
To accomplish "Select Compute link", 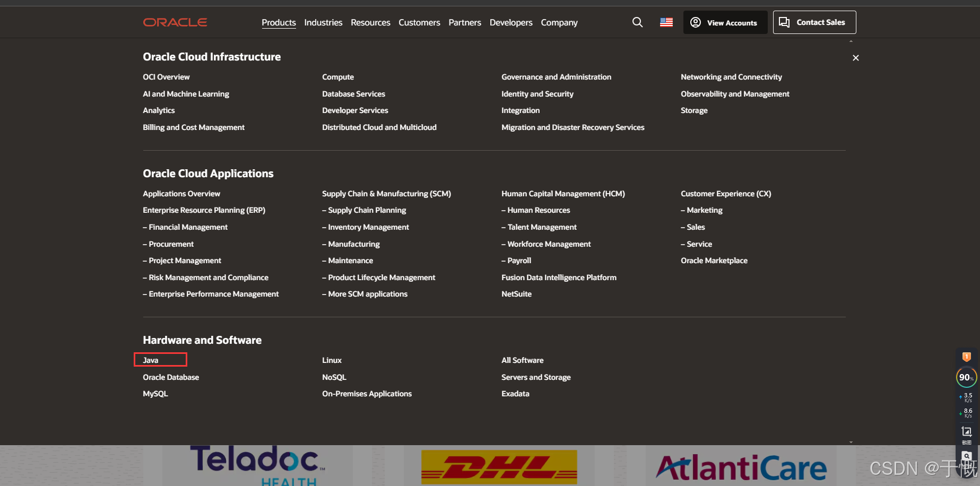I will tap(338, 77).
